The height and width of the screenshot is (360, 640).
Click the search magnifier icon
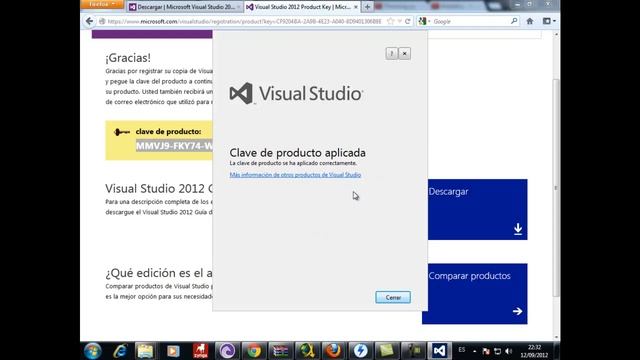coord(514,21)
